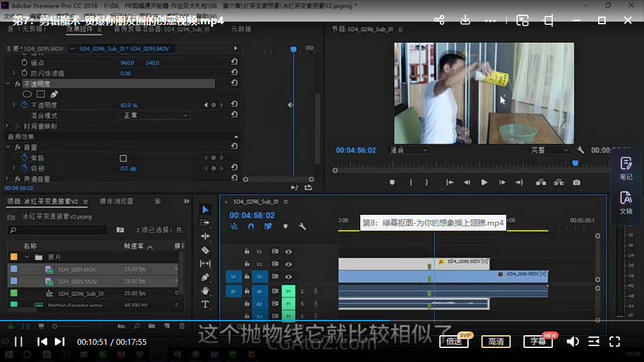Open program monitor wrench settings

(580, 150)
